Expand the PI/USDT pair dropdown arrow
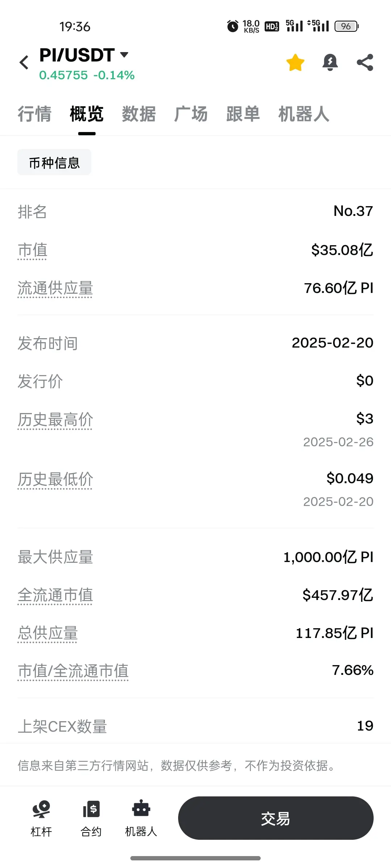 (124, 55)
